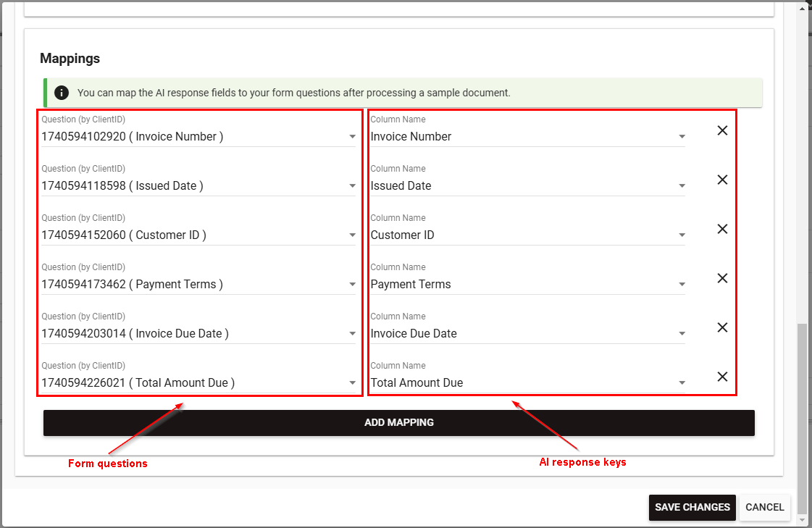Viewport: 812px width, 528px height.
Task: Delete the Total Amount Due mapping
Action: (722, 377)
